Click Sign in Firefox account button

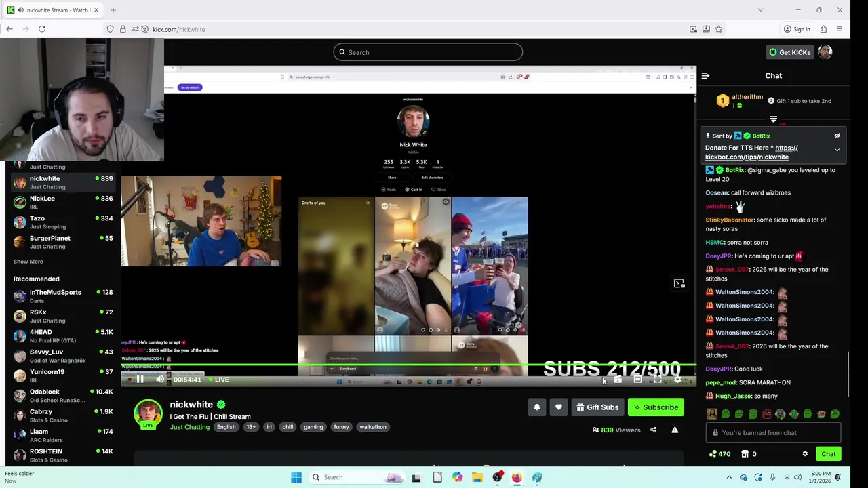(x=797, y=29)
